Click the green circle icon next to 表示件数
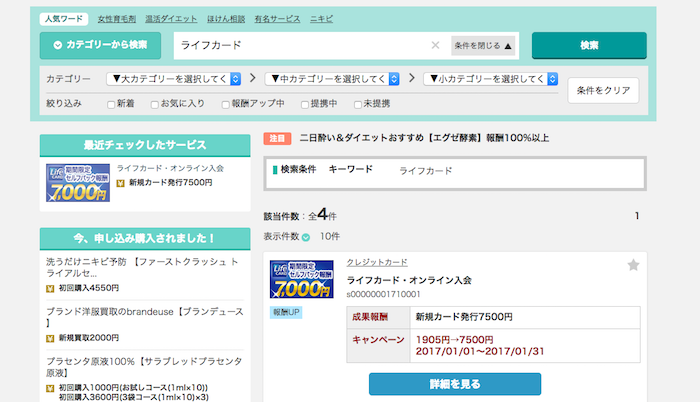Viewport: 700px width, 402px height. 306,237
